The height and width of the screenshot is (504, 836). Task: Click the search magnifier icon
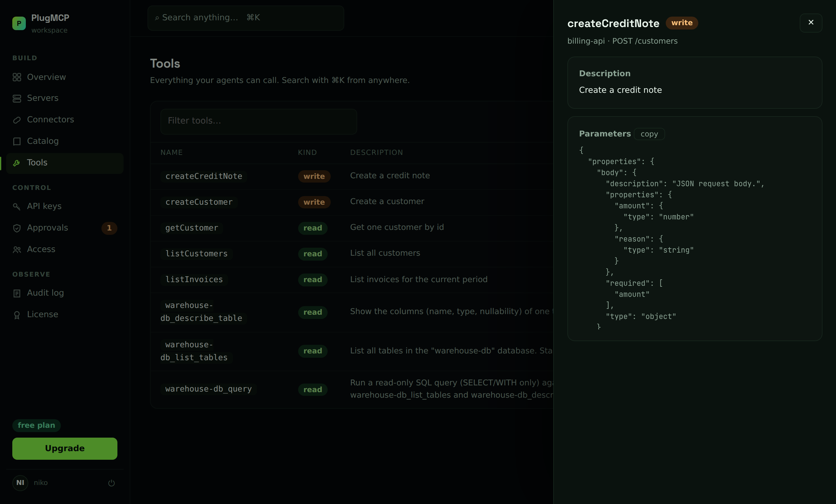(157, 18)
